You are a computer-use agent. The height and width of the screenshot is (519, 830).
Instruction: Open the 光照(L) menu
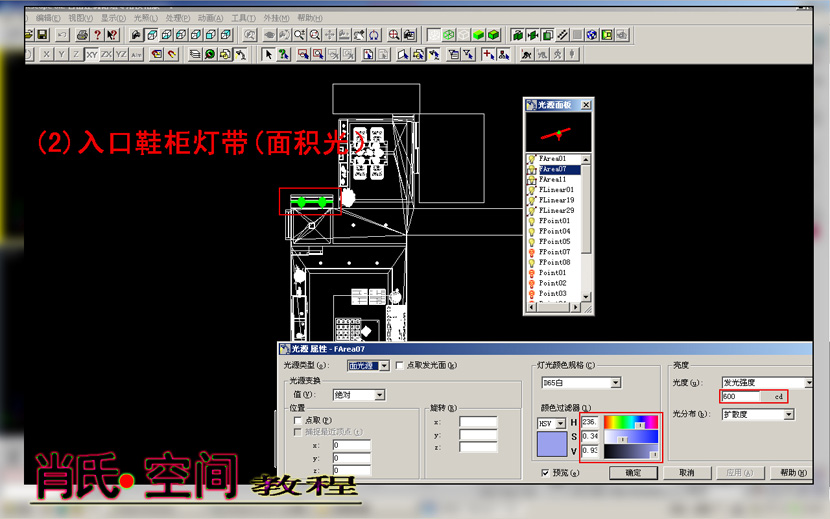146,18
